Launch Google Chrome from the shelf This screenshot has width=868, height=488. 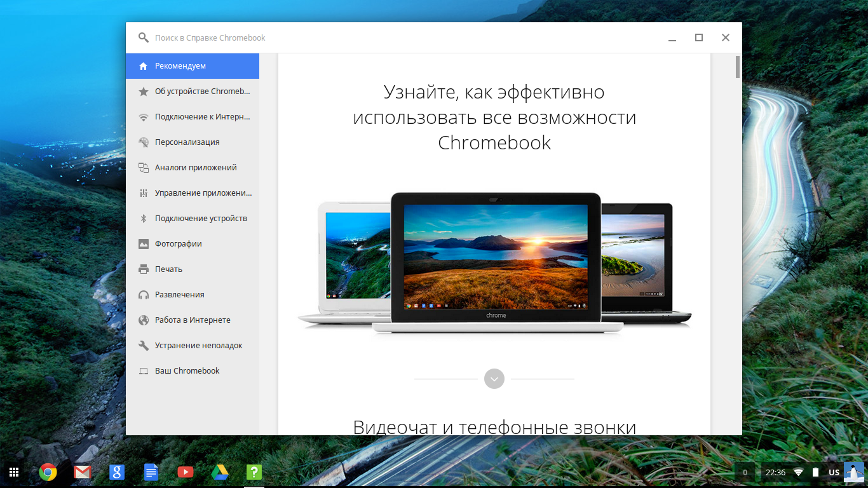tap(48, 472)
